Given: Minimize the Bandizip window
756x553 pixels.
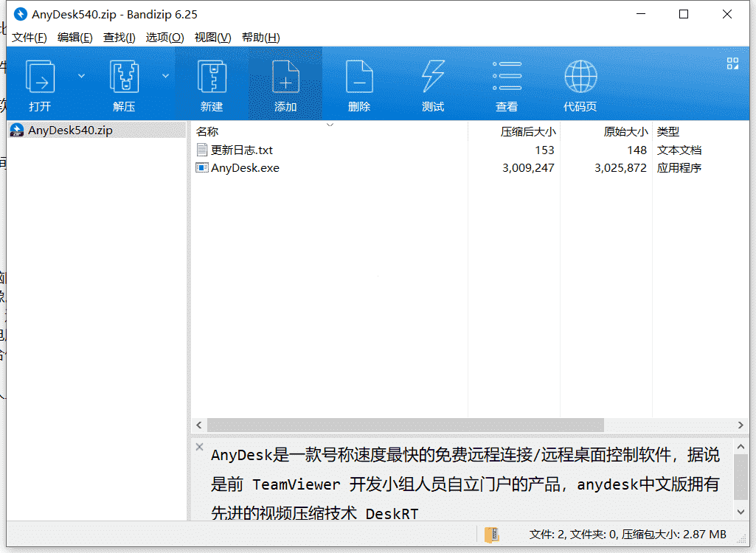Looking at the screenshot, I should coord(641,14).
